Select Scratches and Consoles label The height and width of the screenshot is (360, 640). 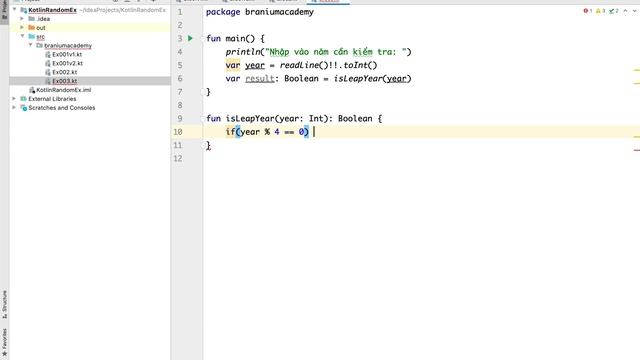[x=62, y=108]
